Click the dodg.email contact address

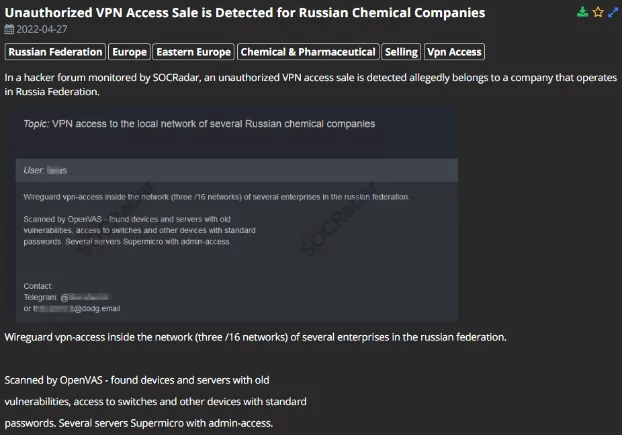click(x=76, y=309)
